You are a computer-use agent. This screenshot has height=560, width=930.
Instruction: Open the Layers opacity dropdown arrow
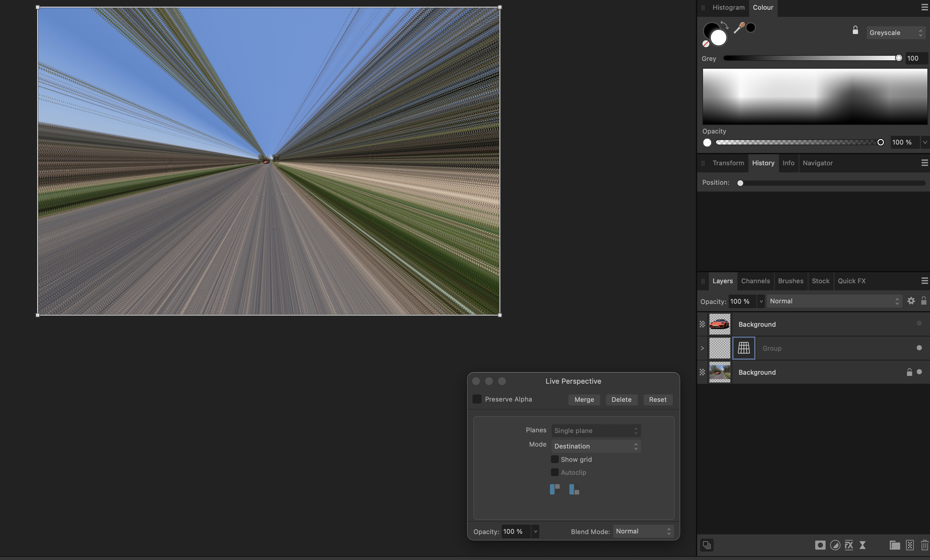pyautogui.click(x=761, y=301)
